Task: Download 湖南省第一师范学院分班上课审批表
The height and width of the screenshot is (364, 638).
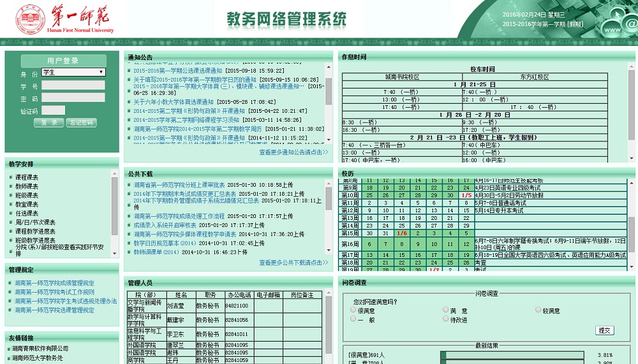Action: (x=179, y=185)
